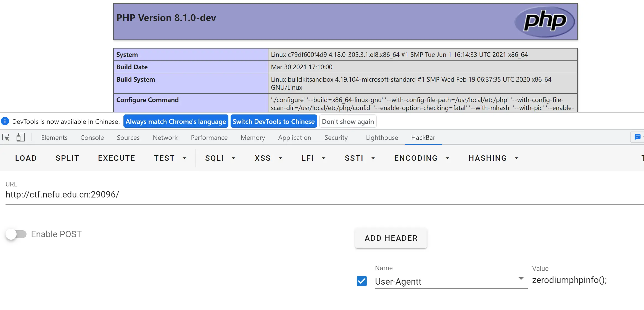Click the PHP logo image

[x=544, y=22]
